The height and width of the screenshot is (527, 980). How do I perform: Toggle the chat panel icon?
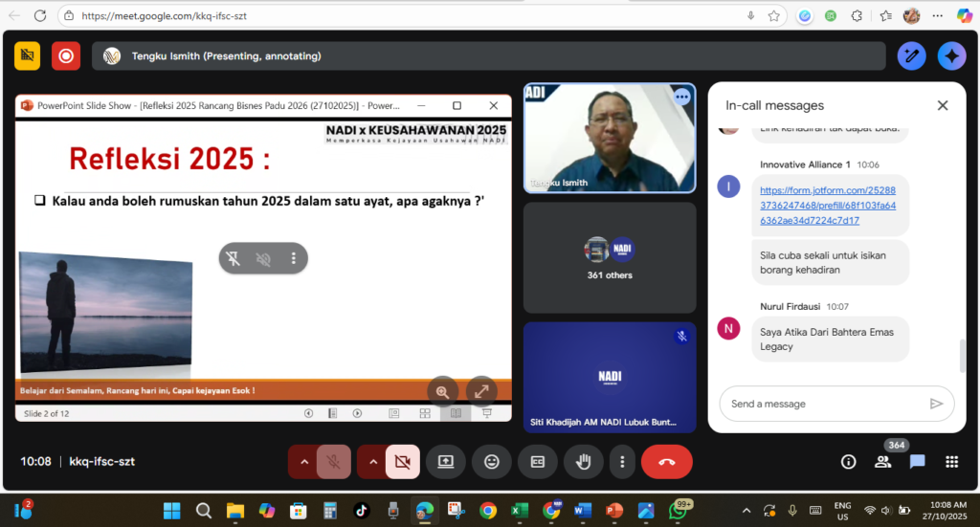point(917,462)
